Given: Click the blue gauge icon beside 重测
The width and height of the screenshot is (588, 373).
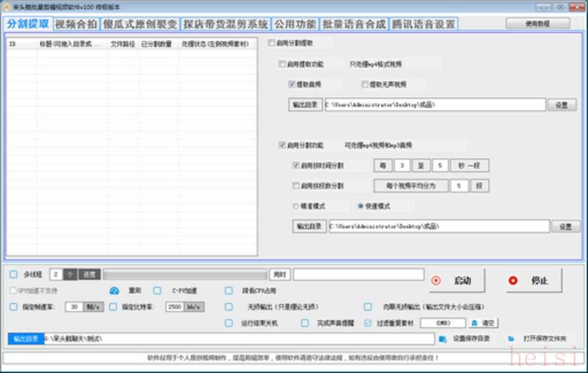Looking at the screenshot, I should coord(114,291).
